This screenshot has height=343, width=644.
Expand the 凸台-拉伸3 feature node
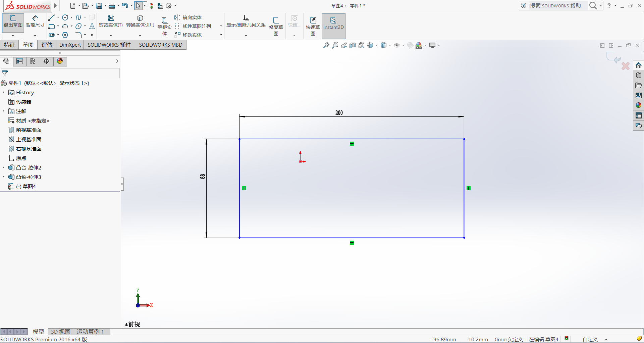(3, 177)
